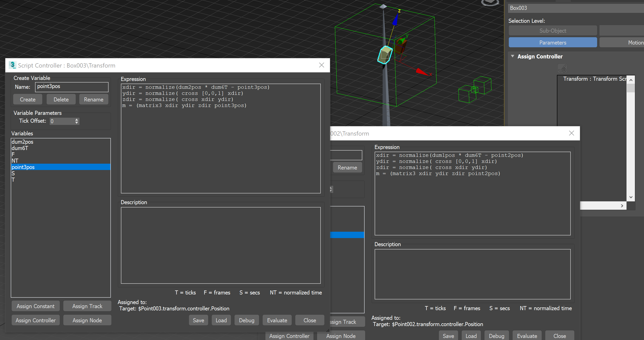
Task: Switch to the Motion panel
Action: [x=636, y=42]
